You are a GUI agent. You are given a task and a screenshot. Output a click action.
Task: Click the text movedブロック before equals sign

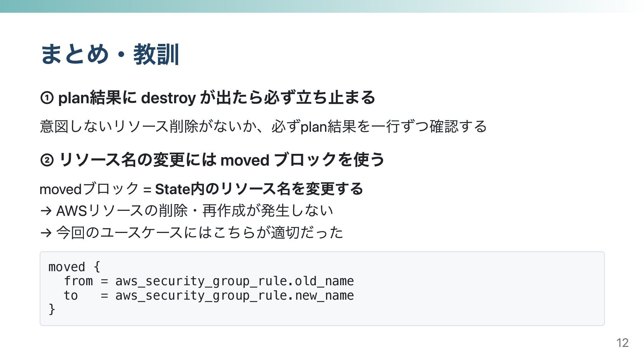[x=89, y=189]
